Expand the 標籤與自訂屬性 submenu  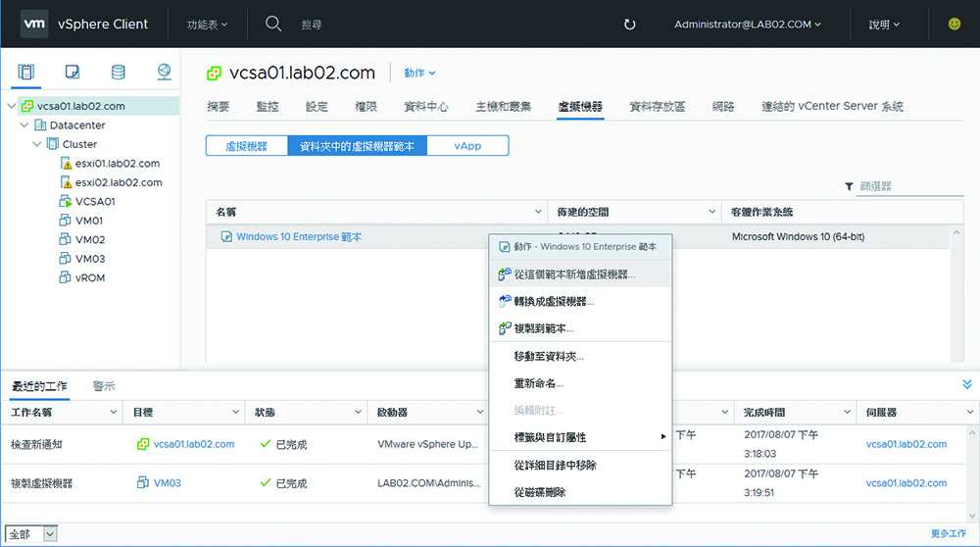coord(580,437)
